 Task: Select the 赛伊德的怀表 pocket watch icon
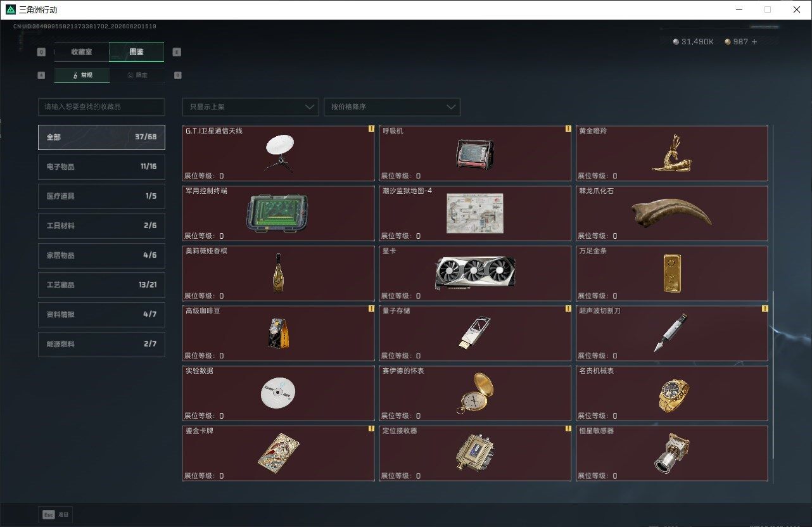tap(476, 393)
